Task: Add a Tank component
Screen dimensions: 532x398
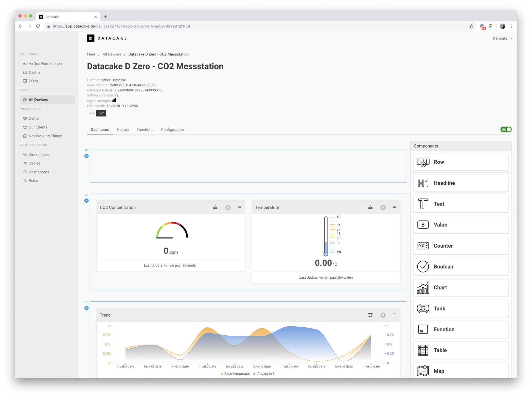Action: [461, 308]
